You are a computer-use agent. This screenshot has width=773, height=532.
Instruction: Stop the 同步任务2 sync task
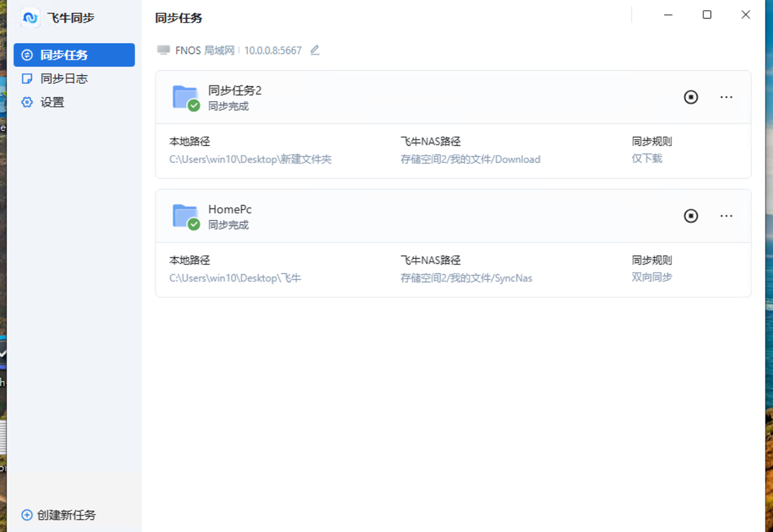pyautogui.click(x=691, y=97)
